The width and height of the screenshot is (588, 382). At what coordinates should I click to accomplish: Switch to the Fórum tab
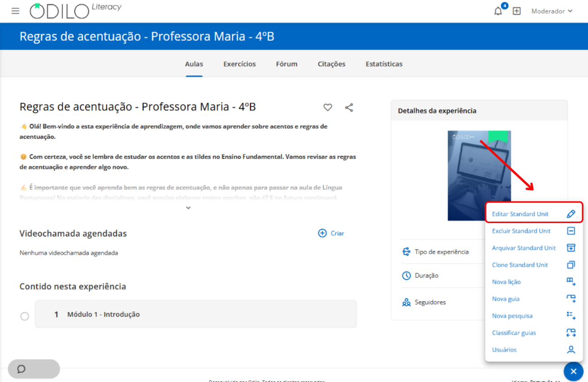(x=287, y=64)
